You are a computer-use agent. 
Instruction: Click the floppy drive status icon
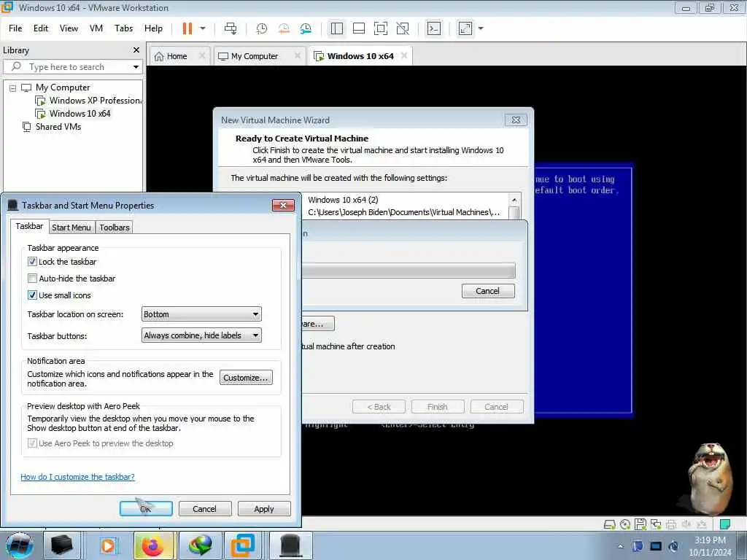click(640, 524)
